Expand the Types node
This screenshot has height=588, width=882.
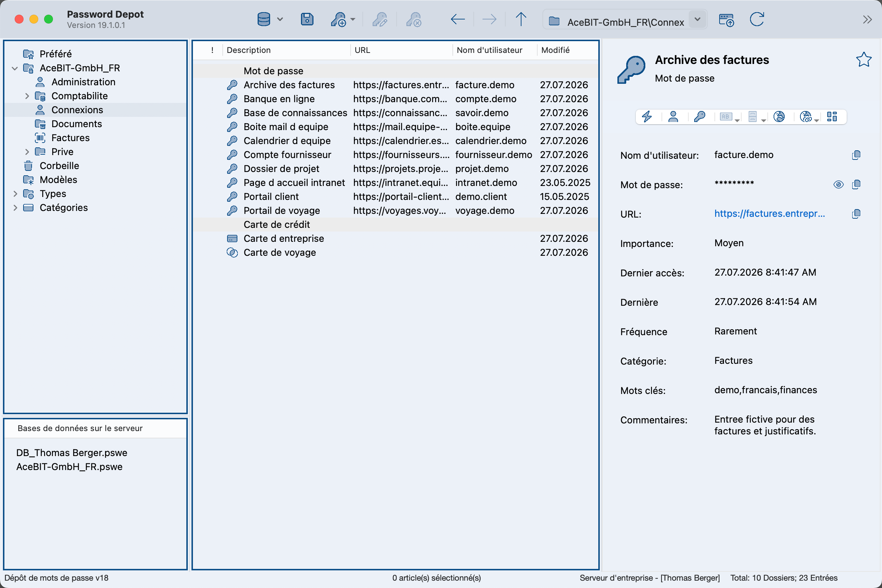point(15,194)
